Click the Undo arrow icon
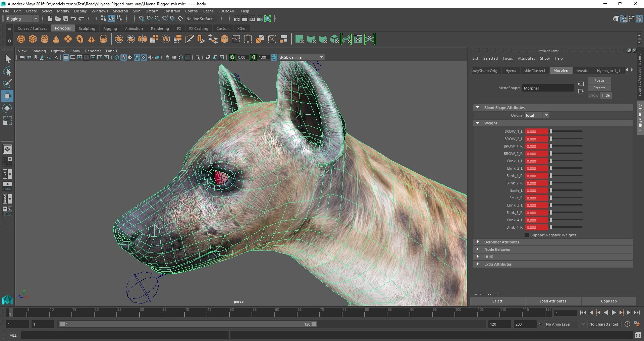This screenshot has width=644, height=341. pyautogui.click(x=73, y=19)
